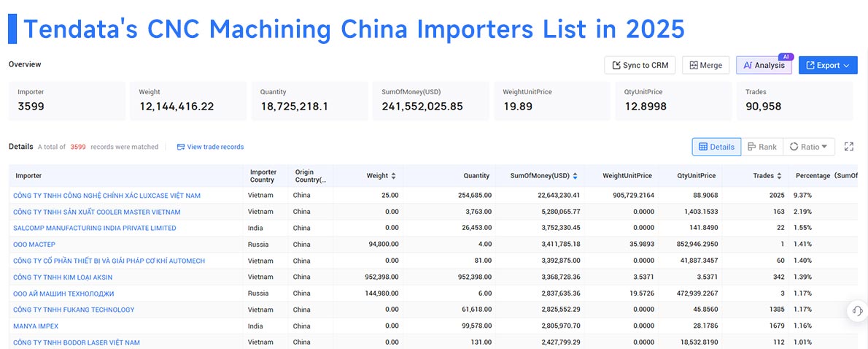This screenshot has height=349, width=868.
Task: Click the India country cell for MANYA IMPEX
Action: coord(256,326)
